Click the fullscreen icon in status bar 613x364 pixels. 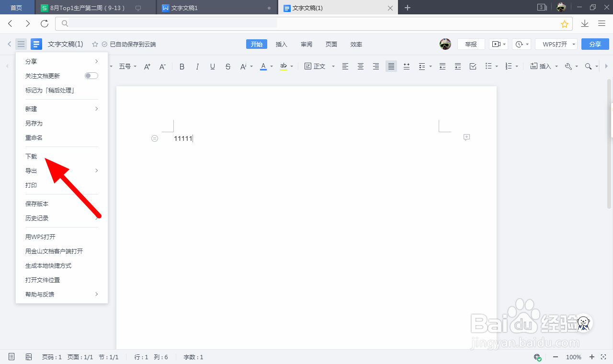pos(603,357)
